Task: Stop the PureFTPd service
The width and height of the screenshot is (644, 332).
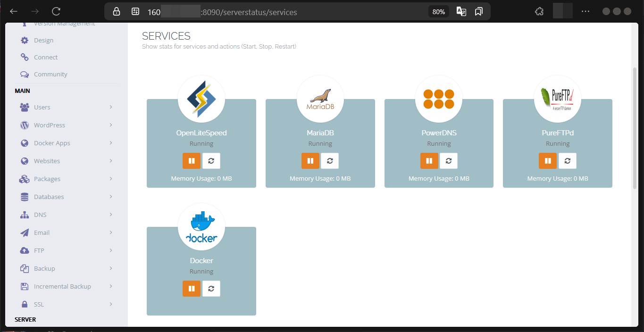Action: pos(548,161)
